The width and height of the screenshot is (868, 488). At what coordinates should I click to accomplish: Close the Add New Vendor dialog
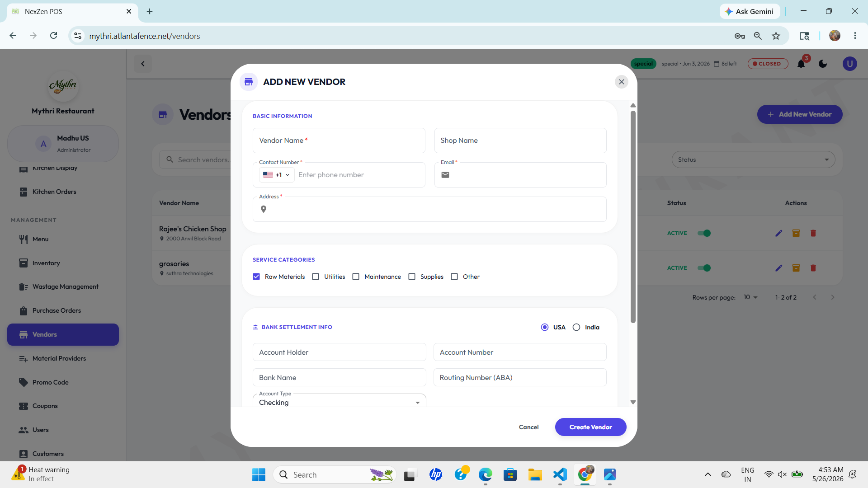tap(621, 82)
